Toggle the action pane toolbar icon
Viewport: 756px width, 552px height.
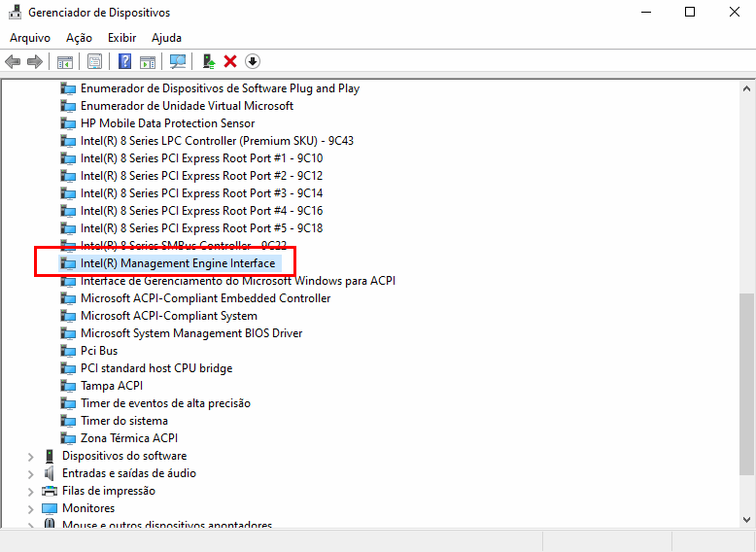[148, 61]
